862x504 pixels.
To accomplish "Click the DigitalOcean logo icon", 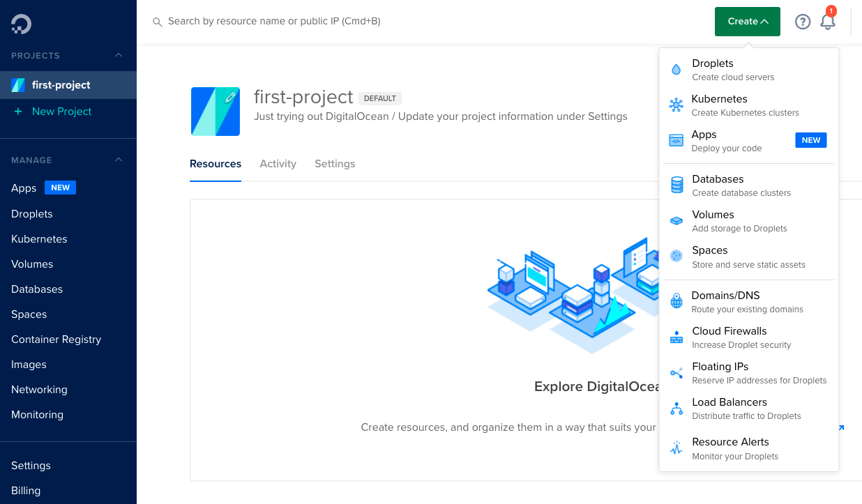I will coord(21,24).
